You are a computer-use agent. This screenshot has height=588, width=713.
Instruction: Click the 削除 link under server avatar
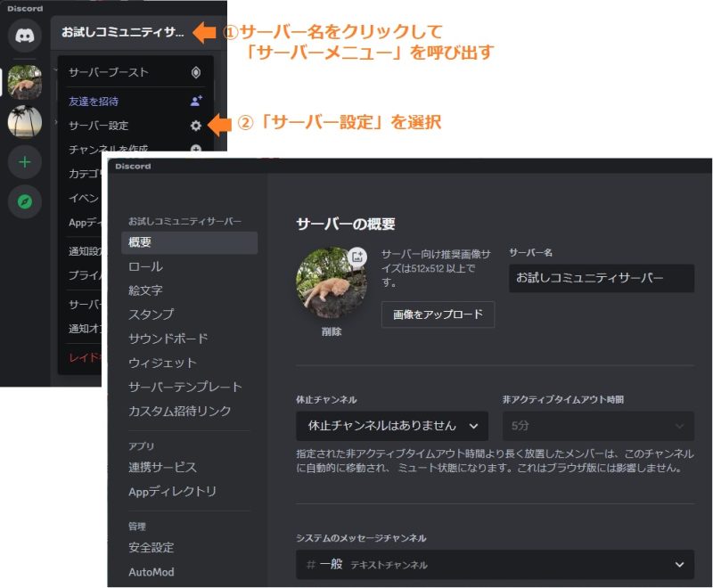pyautogui.click(x=332, y=331)
